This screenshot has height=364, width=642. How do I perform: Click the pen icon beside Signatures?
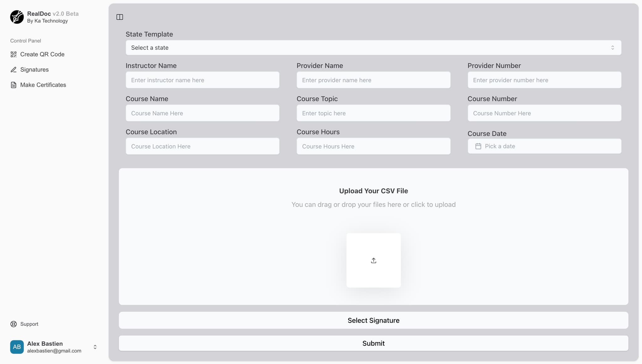13,70
